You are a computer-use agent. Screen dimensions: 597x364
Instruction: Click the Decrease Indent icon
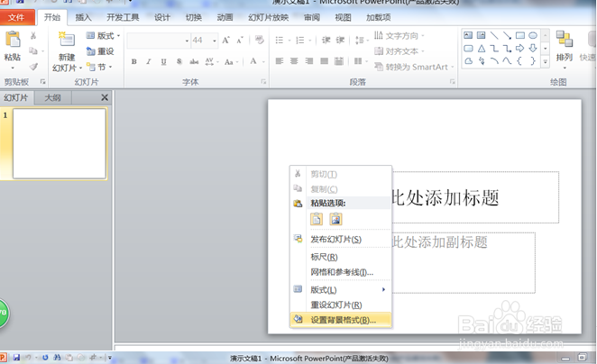click(326, 40)
